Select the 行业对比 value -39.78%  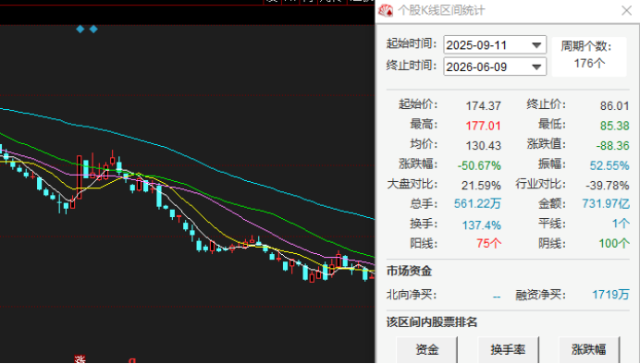(x=608, y=186)
